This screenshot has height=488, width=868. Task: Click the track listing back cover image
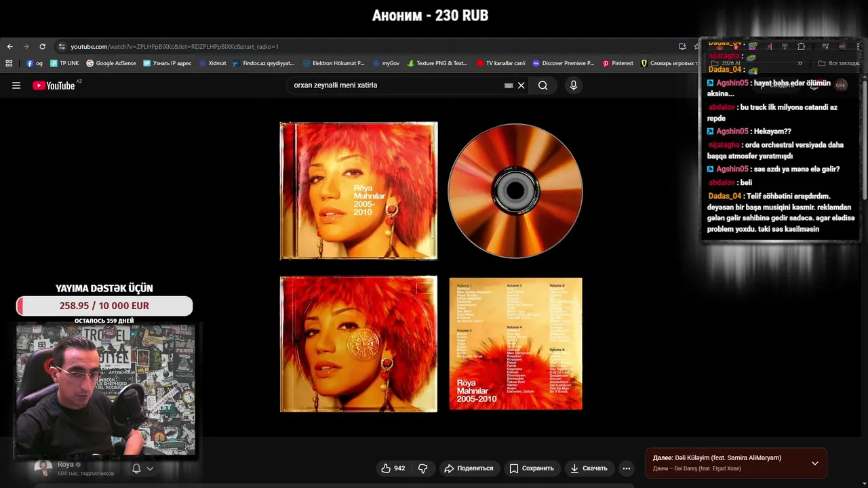(515, 343)
